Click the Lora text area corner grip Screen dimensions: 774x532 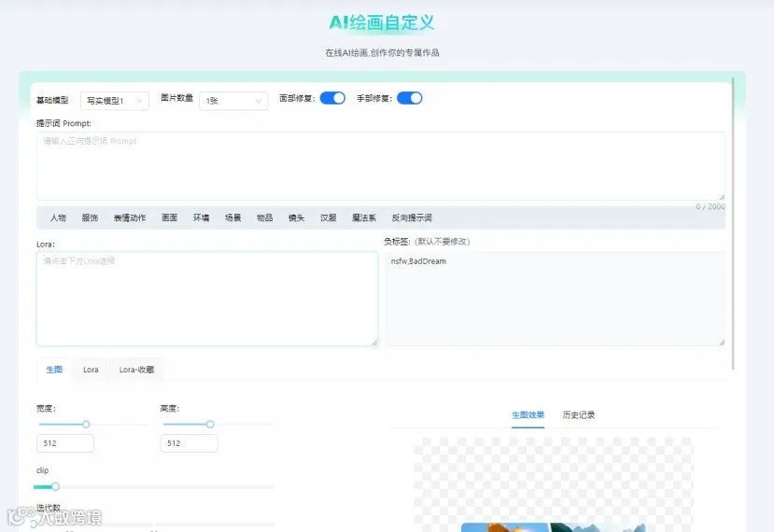point(374,343)
